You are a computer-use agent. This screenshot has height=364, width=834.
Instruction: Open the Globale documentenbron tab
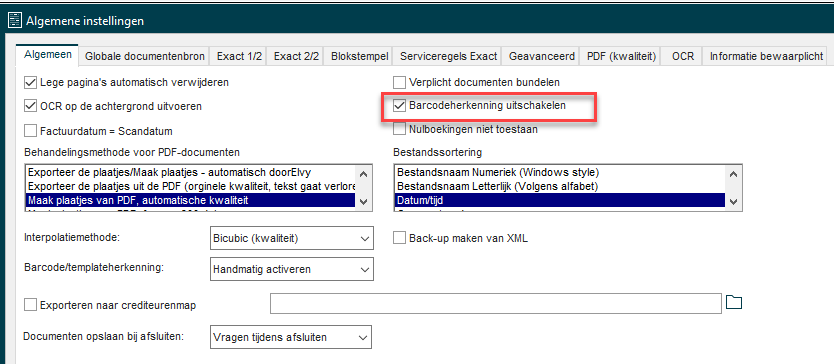(x=144, y=56)
